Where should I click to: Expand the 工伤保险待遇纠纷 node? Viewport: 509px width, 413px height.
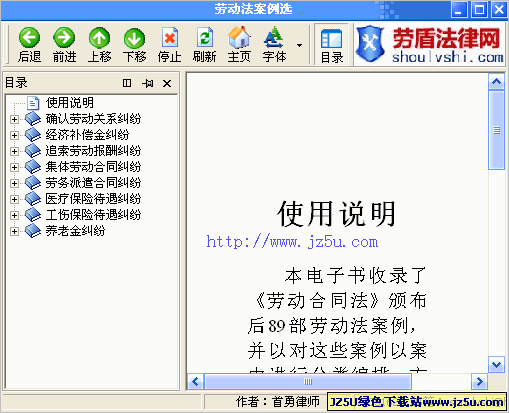14,215
